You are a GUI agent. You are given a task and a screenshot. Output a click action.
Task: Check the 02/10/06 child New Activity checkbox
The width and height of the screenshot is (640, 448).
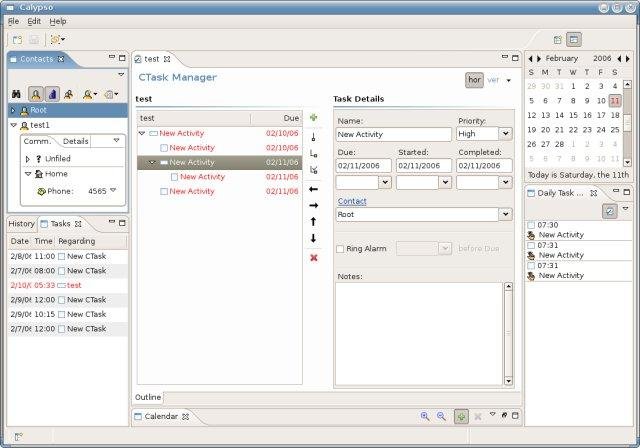(x=164, y=148)
